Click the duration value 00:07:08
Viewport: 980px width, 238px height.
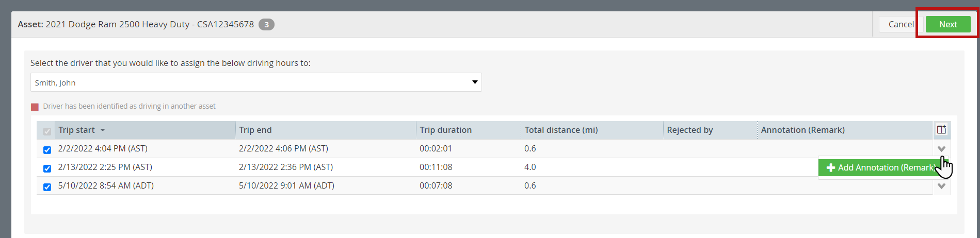pos(436,185)
